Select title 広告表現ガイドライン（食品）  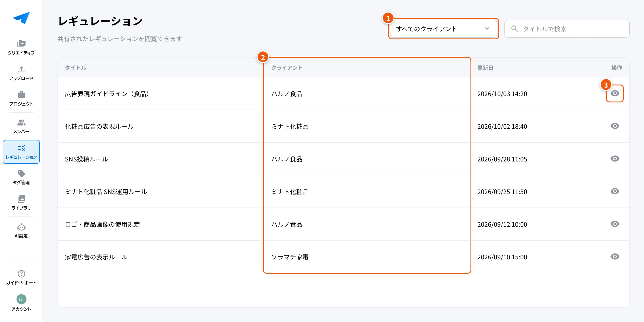tap(107, 94)
